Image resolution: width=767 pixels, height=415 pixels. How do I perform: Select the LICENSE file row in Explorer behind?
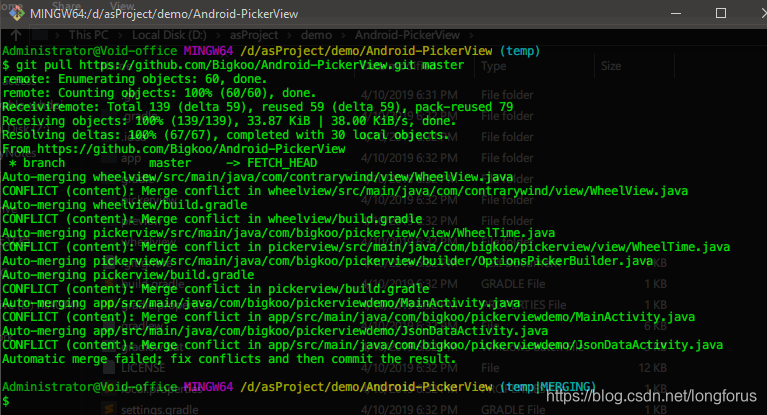click(143, 368)
